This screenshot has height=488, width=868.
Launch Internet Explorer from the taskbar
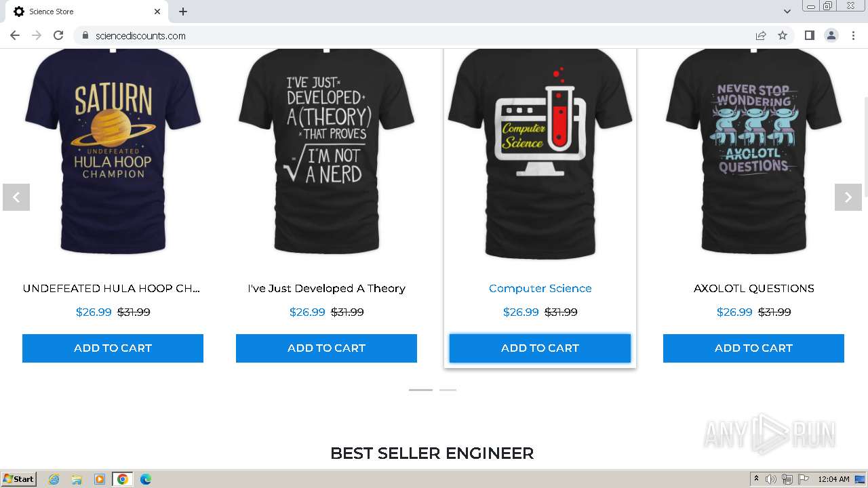(54, 479)
